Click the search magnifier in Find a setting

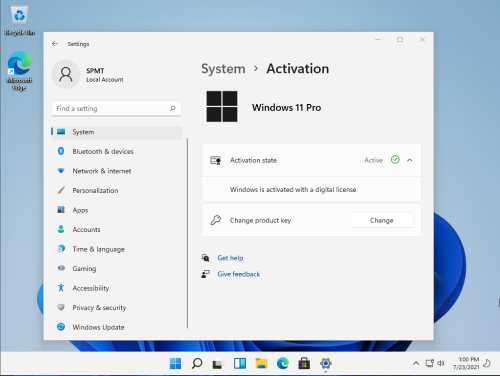tap(173, 108)
